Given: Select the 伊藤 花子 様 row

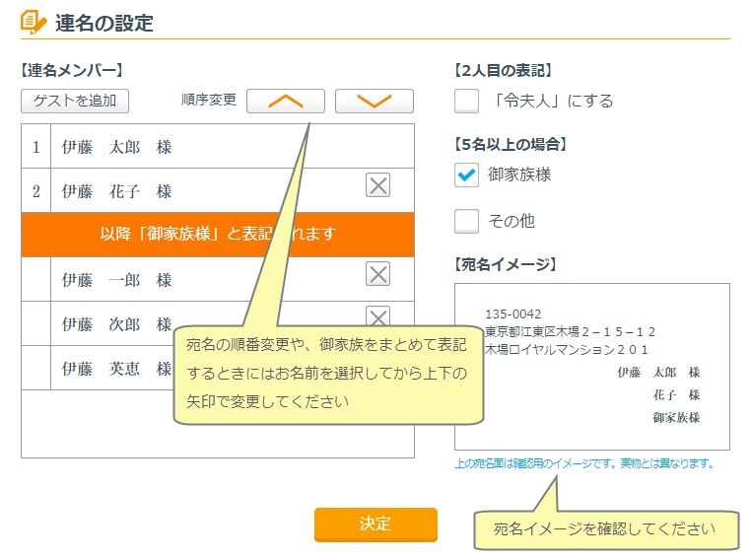Looking at the screenshot, I should pos(117,191).
